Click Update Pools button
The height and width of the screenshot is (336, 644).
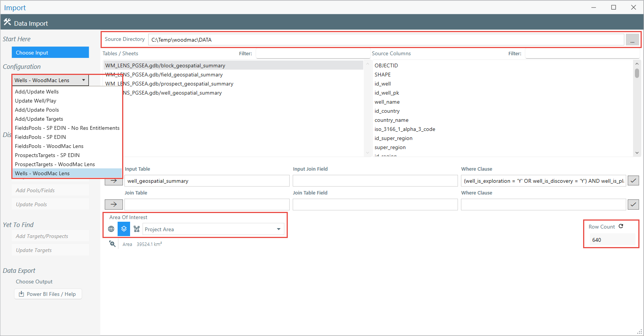(50, 204)
